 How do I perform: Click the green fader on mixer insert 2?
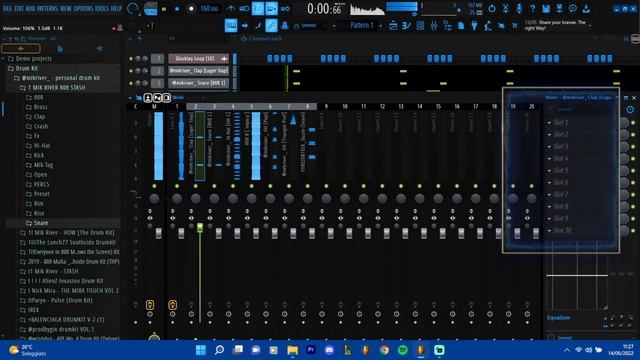click(200, 228)
